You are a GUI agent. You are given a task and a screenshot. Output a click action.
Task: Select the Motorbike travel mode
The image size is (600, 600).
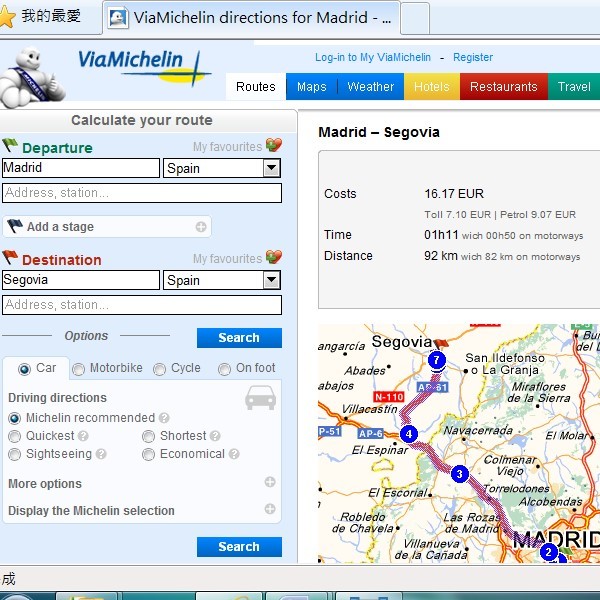pos(78,369)
